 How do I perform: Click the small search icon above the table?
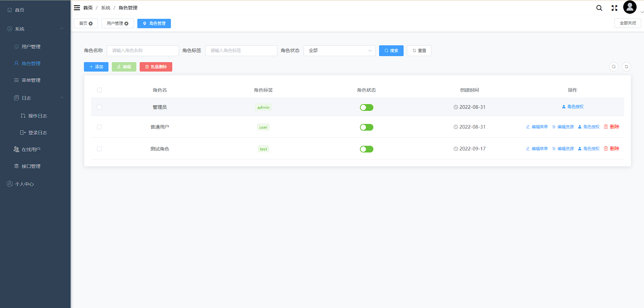(x=614, y=67)
